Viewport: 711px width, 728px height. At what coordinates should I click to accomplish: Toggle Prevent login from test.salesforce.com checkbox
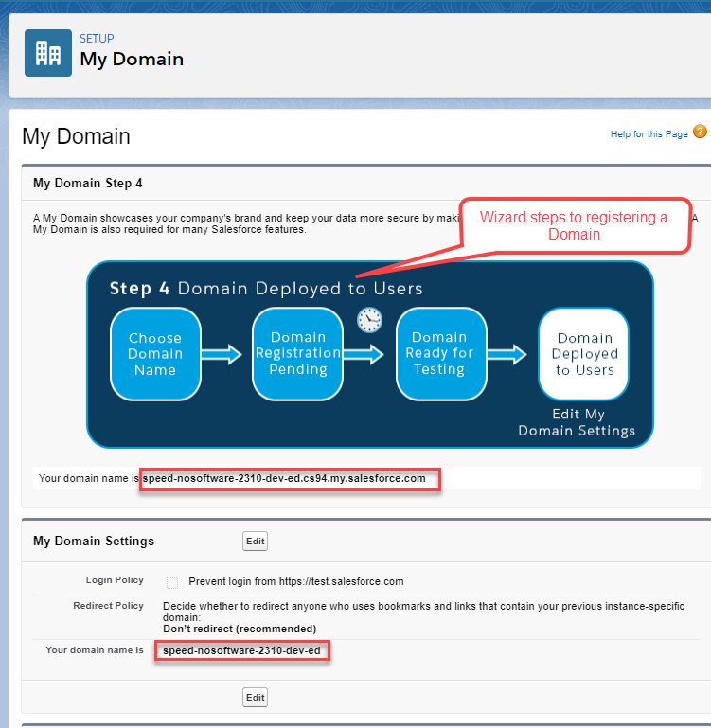[172, 582]
